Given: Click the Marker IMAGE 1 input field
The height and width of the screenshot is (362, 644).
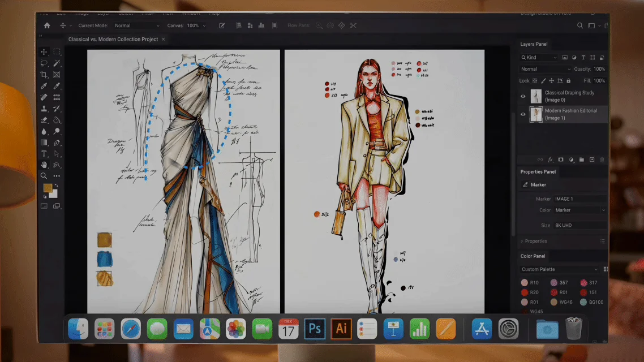Looking at the screenshot, I should [580, 199].
